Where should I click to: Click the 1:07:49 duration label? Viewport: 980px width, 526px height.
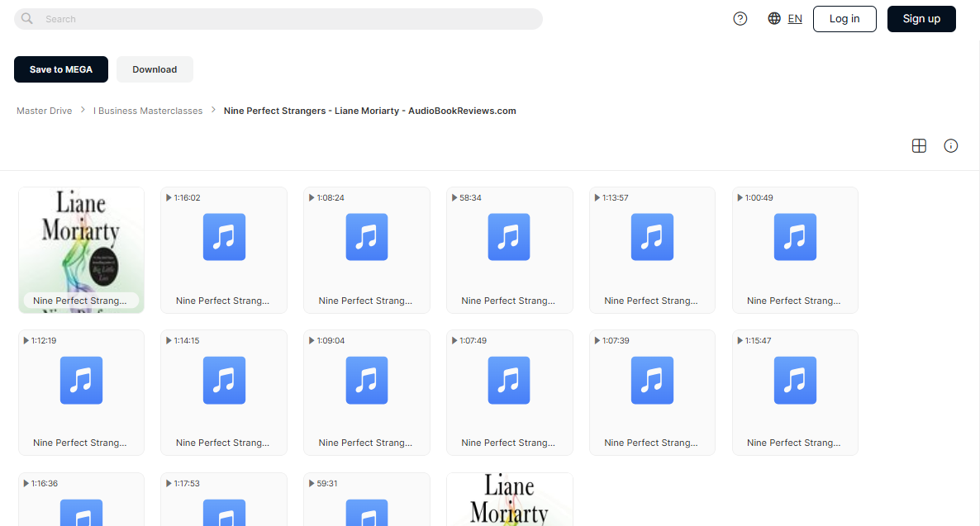(x=473, y=340)
